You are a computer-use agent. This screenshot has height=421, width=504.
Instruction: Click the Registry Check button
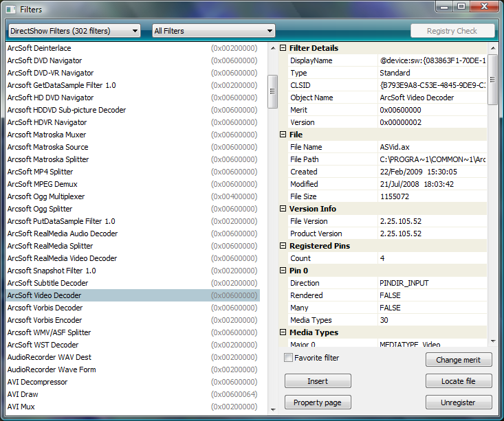click(452, 31)
